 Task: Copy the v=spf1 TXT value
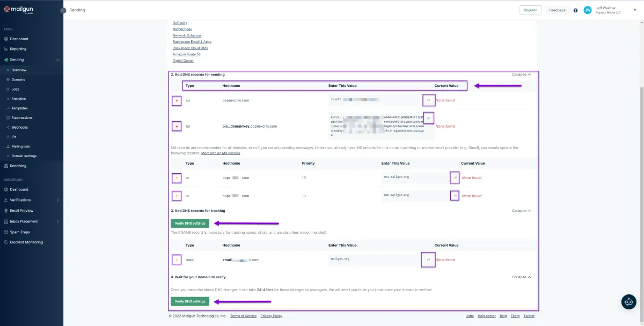(x=428, y=100)
